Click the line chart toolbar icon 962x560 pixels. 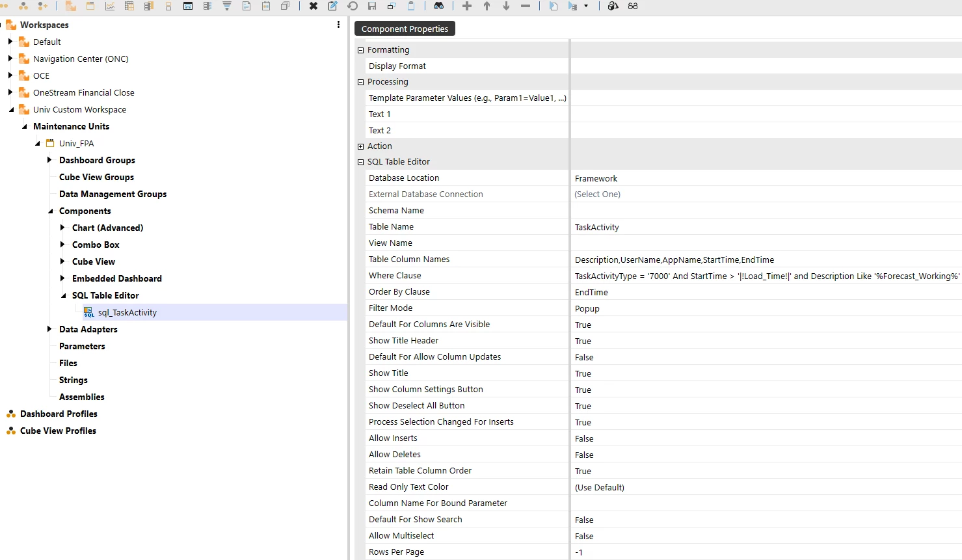tap(110, 6)
